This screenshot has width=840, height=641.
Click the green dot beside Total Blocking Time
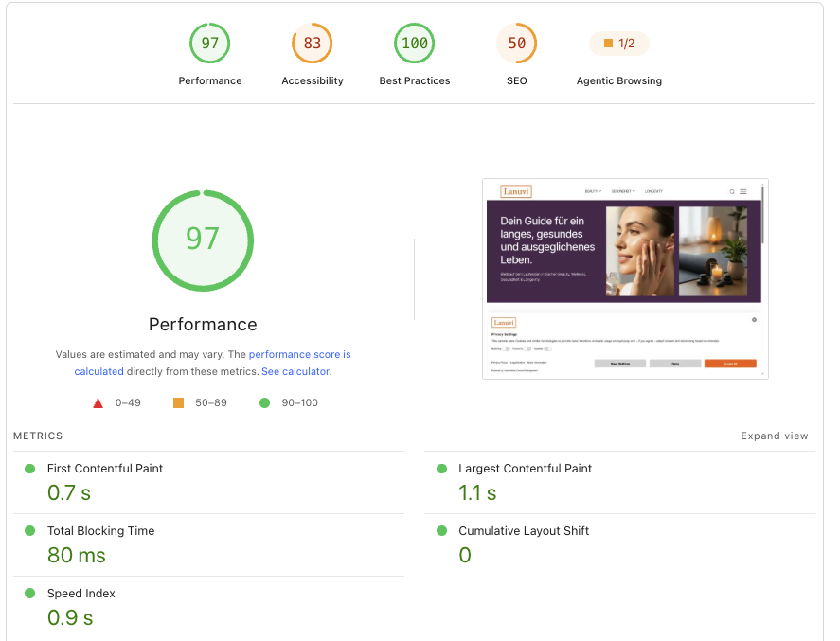coord(30,530)
